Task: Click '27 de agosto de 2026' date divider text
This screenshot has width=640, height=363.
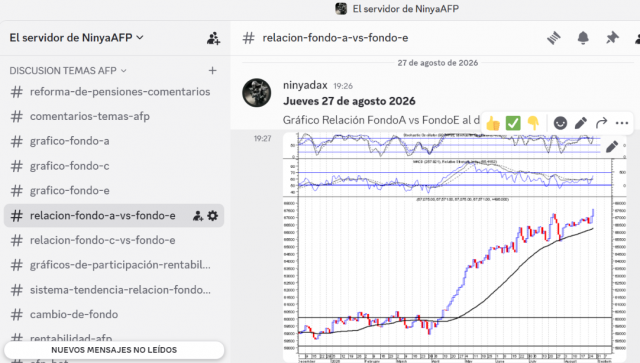Action: (x=438, y=63)
